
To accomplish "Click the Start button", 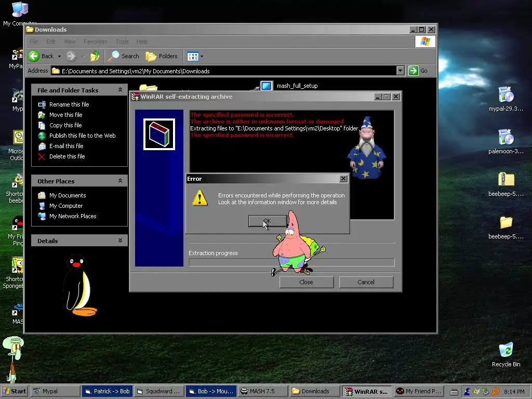I will (15, 391).
